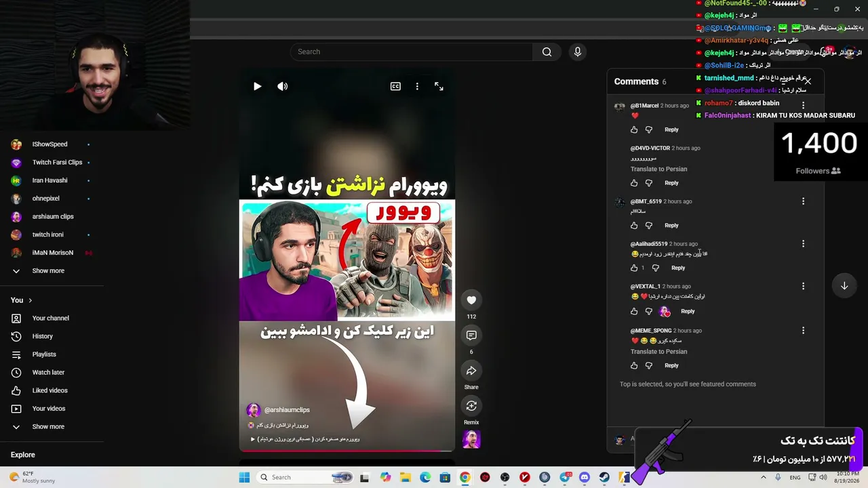Close the Comments panel
This screenshot has width=868, height=488.
(808, 81)
